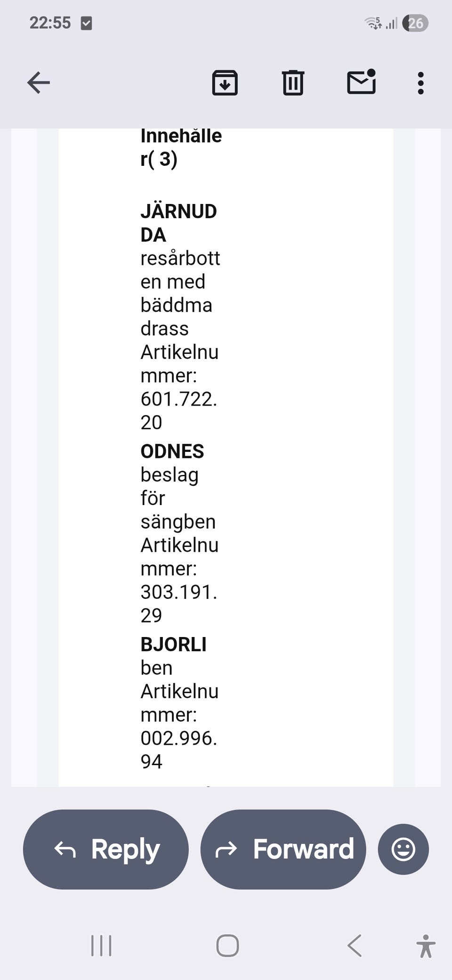Go back using the top-left arrow
The image size is (452, 980).
[39, 83]
